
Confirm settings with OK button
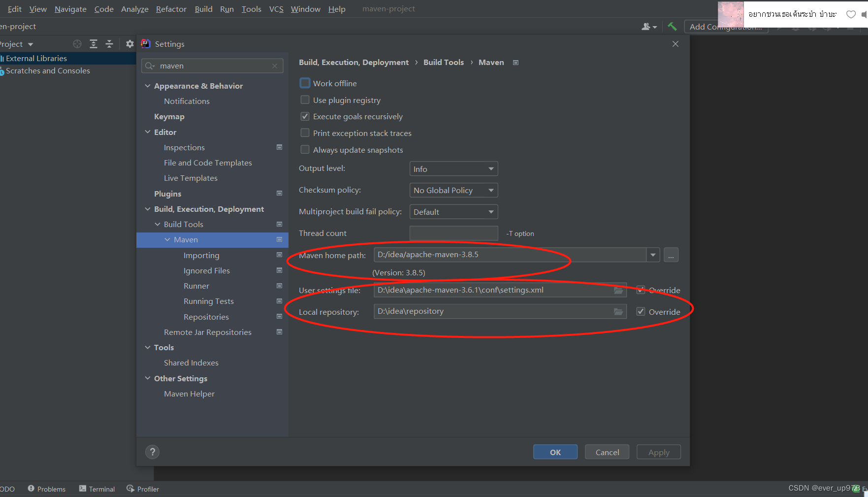(555, 452)
